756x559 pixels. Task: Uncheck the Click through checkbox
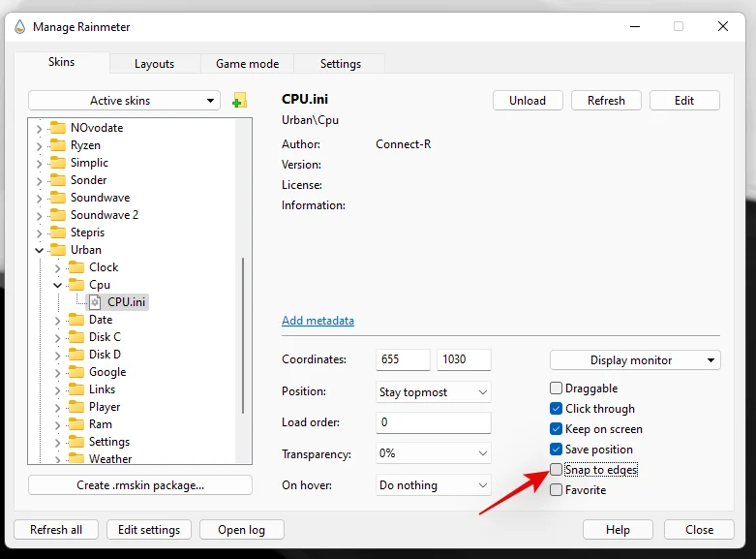coord(556,409)
